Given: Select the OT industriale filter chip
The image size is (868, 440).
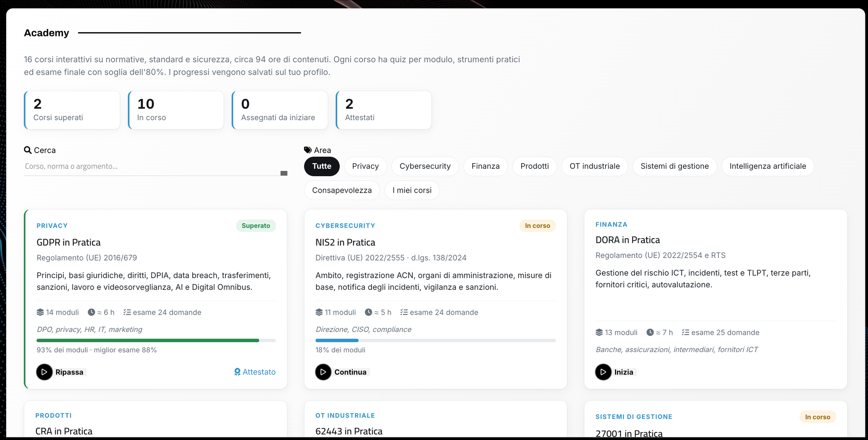Looking at the screenshot, I should pos(595,166).
